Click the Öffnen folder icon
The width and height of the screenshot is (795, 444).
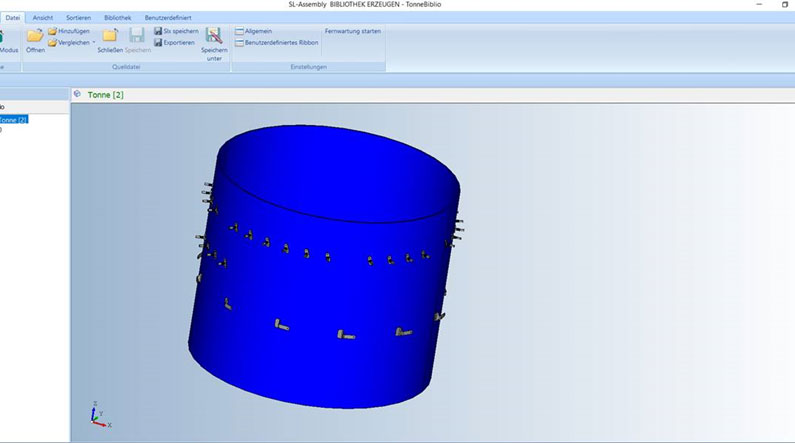pyautogui.click(x=35, y=36)
